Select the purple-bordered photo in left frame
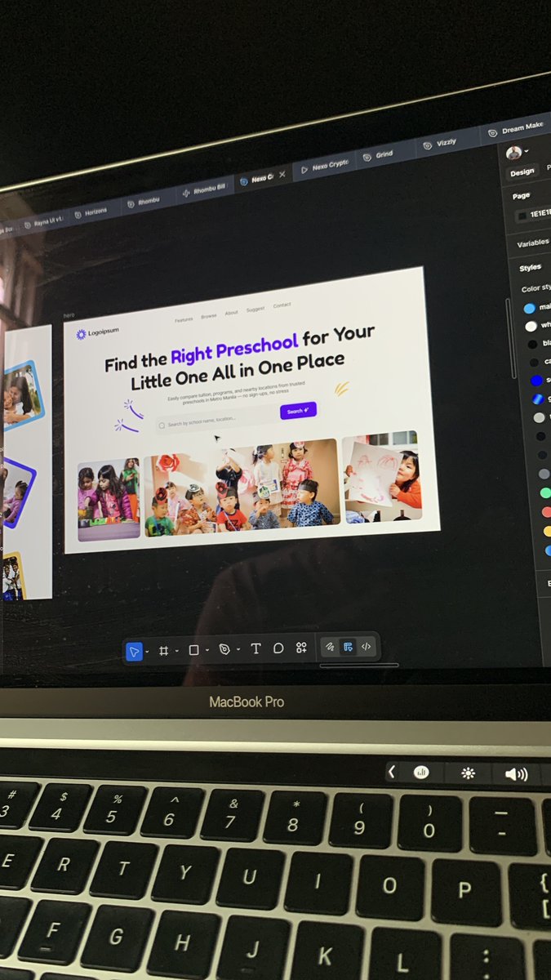 point(18,493)
